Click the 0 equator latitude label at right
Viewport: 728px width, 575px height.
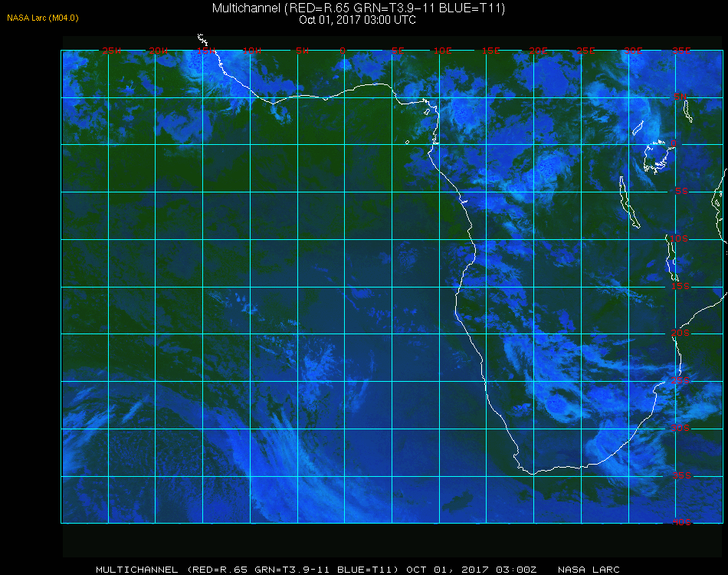[x=674, y=143]
